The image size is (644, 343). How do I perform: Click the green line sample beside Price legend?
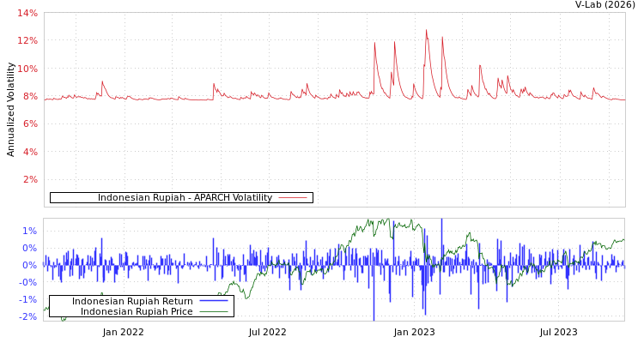tap(213, 311)
